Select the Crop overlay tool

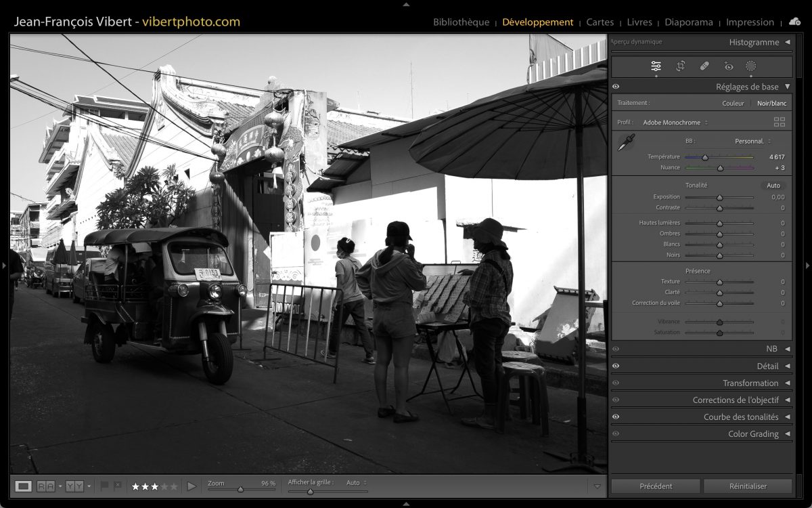(x=681, y=66)
